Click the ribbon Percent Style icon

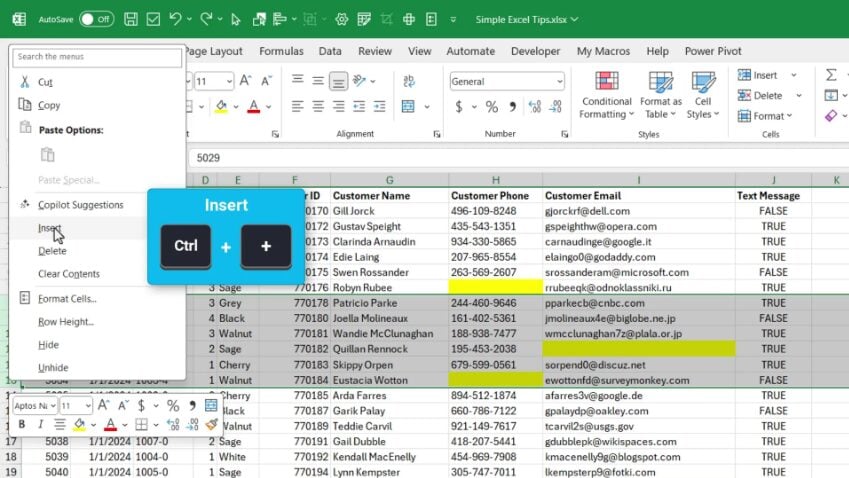tap(492, 107)
